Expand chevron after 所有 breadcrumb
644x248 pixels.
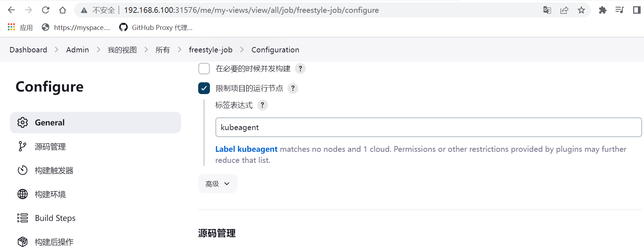click(x=180, y=50)
